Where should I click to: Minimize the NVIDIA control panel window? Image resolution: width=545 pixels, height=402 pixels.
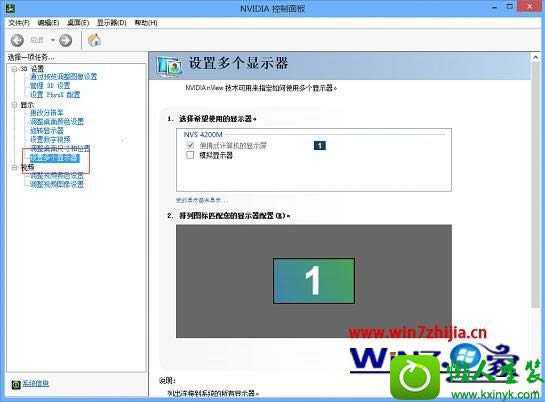tap(495, 7)
